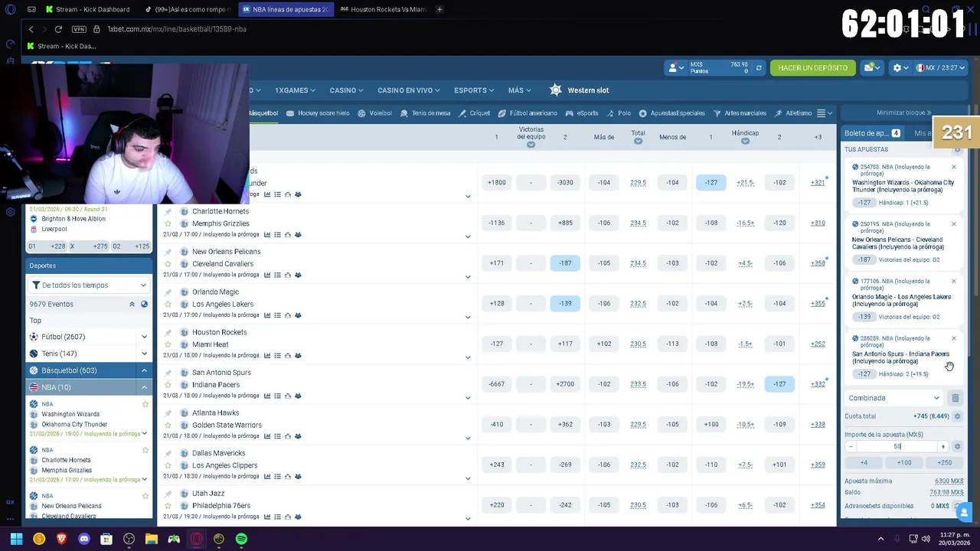Open MÁS menu
This screenshot has height=551, width=980.
(x=520, y=90)
